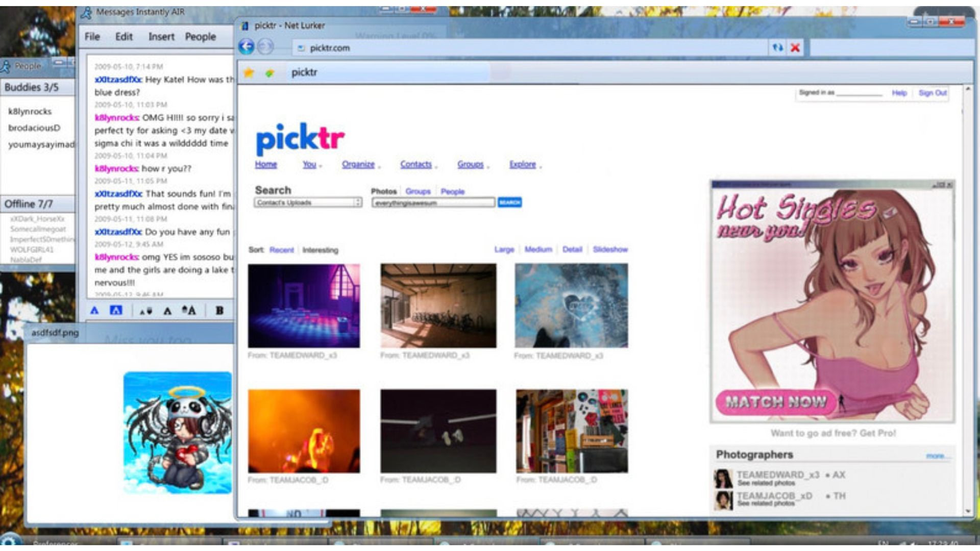The image size is (980, 551).
Task: Click more... next to Photographers
Action: point(937,456)
